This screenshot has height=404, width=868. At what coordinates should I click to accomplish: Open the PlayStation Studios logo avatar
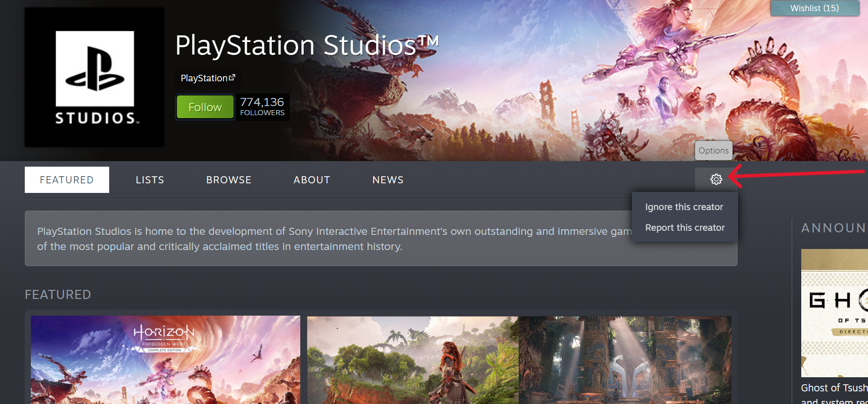pos(95,77)
